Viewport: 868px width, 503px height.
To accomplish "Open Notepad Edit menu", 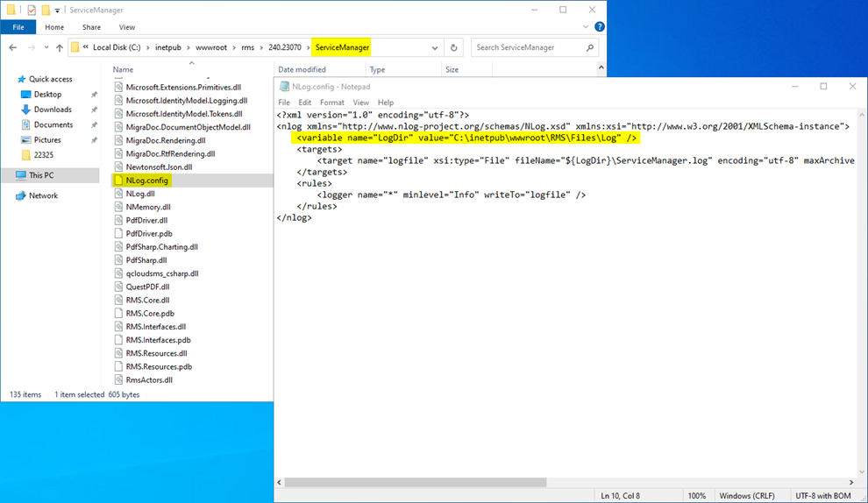I will [305, 103].
